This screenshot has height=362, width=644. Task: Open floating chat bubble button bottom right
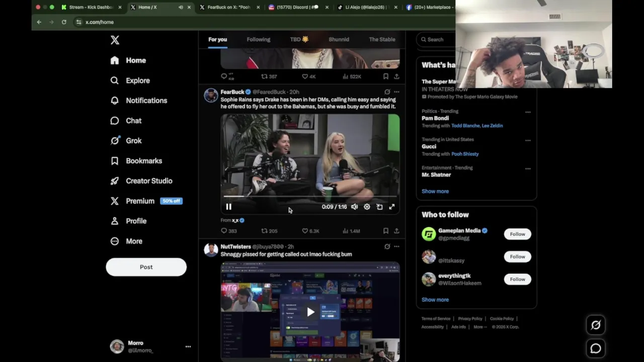(x=596, y=348)
